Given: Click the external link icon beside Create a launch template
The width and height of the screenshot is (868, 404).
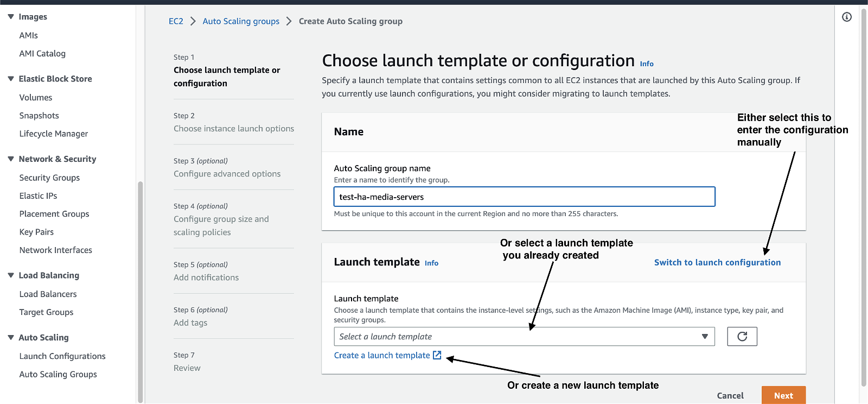Looking at the screenshot, I should point(437,355).
